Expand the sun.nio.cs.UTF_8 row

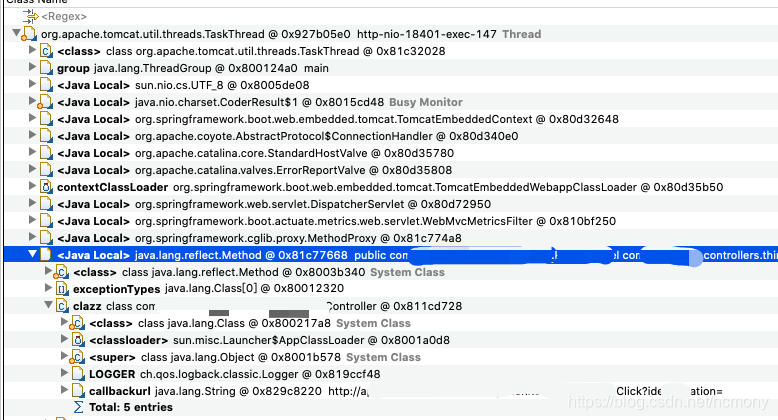point(32,83)
